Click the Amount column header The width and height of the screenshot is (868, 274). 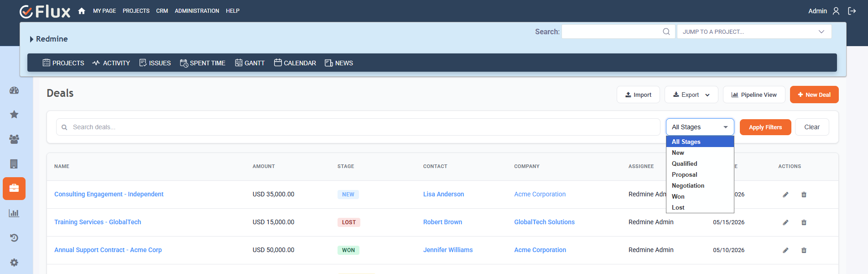click(264, 166)
